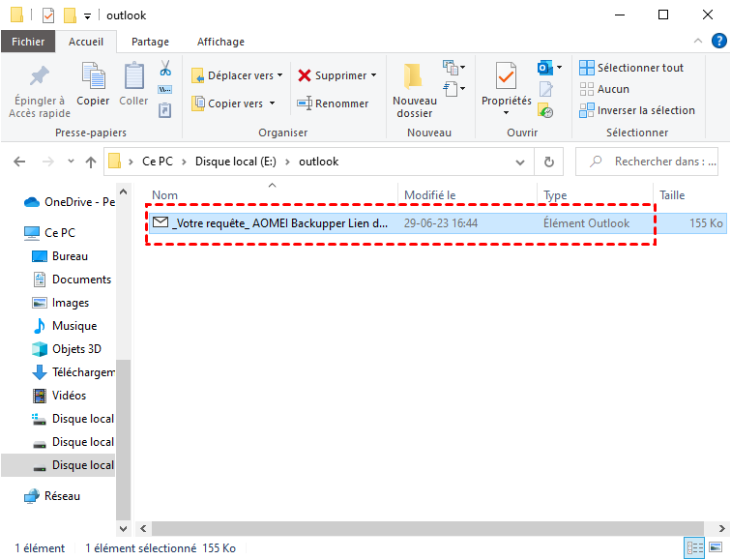Click the Rechercher dans search field

[x=647, y=162]
